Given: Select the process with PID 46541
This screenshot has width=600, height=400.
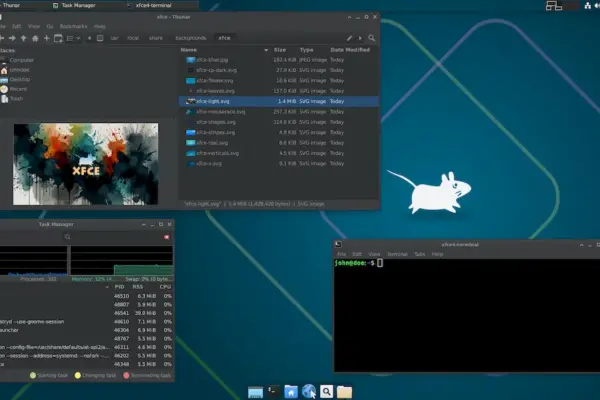Looking at the screenshot, I should click(86, 313).
